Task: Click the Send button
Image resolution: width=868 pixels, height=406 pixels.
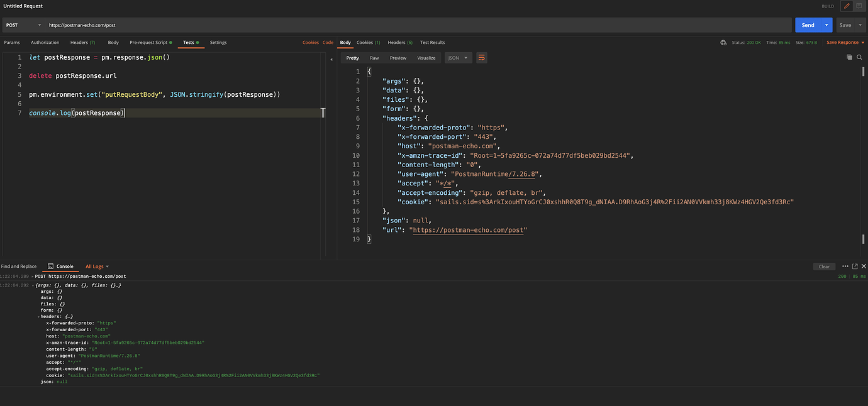Action: 808,25
